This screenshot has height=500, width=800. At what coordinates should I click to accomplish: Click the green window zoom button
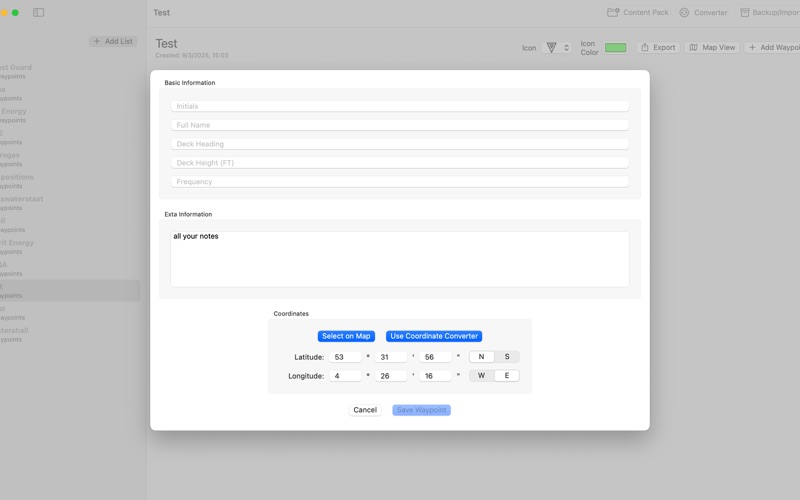coord(15,12)
